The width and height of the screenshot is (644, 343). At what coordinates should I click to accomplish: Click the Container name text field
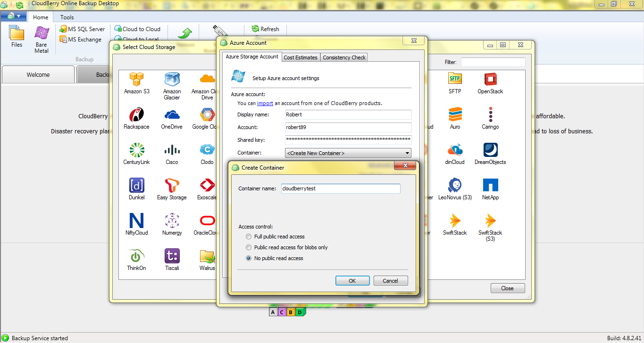tap(340, 188)
